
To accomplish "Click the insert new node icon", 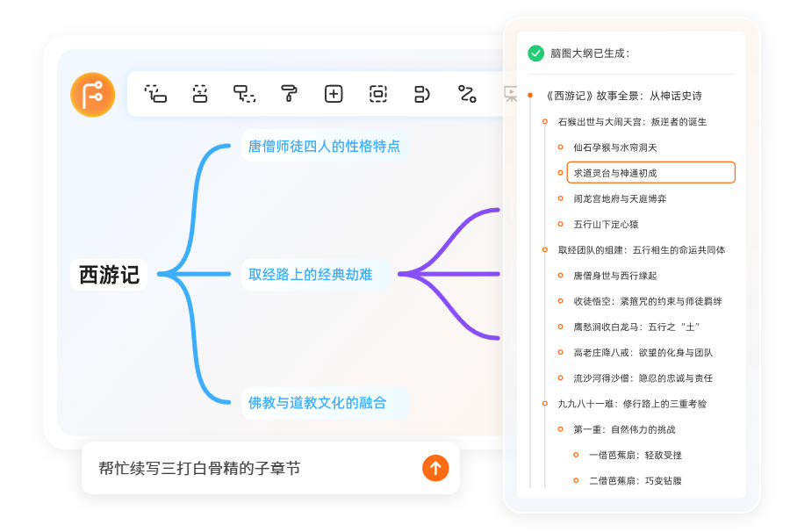I will pos(334,94).
